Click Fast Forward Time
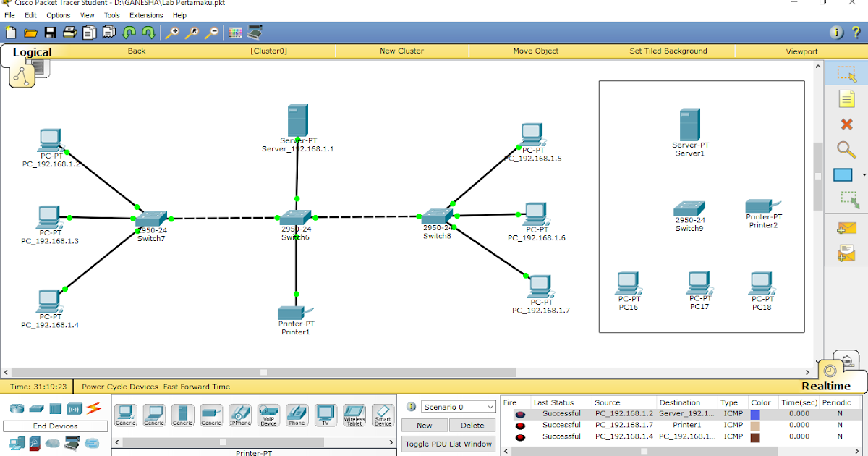This screenshot has height=456, width=868. point(197,387)
